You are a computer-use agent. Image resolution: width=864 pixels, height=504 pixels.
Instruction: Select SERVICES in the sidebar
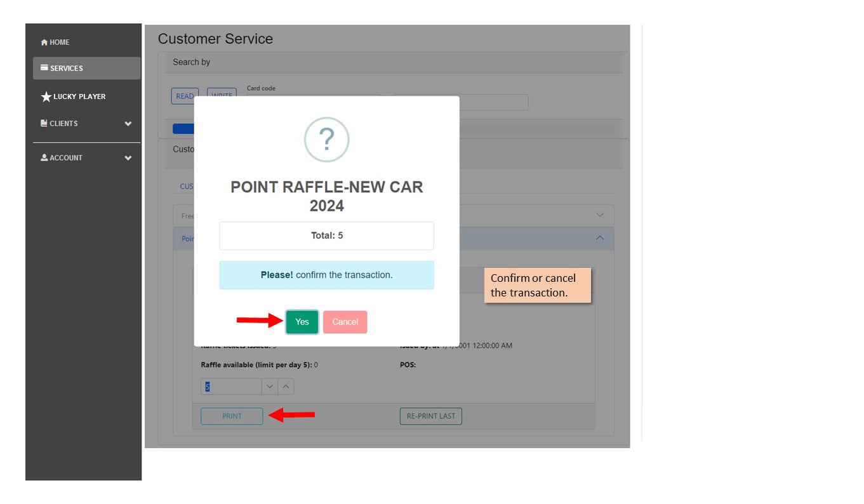[86, 68]
